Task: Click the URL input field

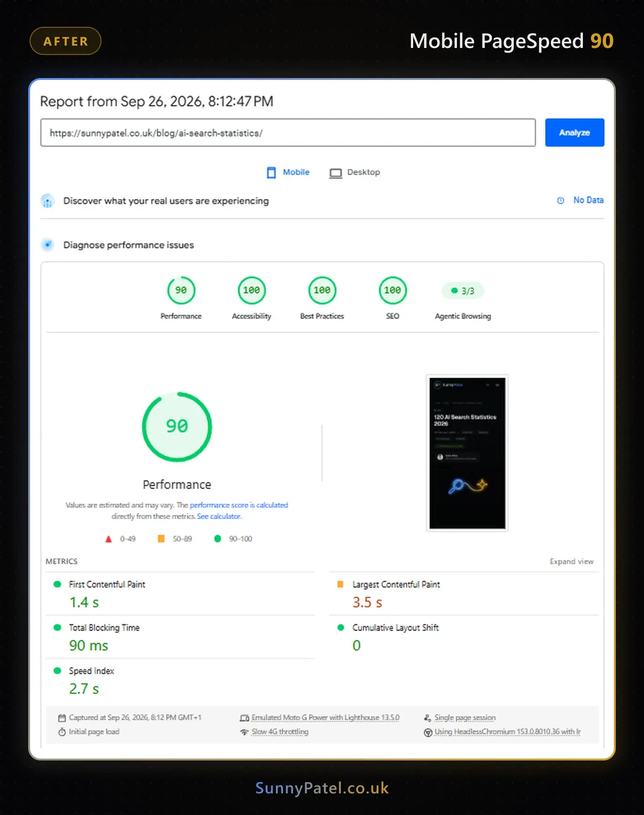Action: point(288,133)
